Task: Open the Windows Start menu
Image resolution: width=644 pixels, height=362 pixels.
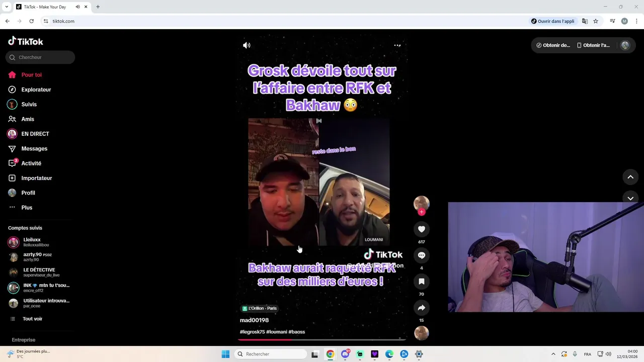Action: 225,354
